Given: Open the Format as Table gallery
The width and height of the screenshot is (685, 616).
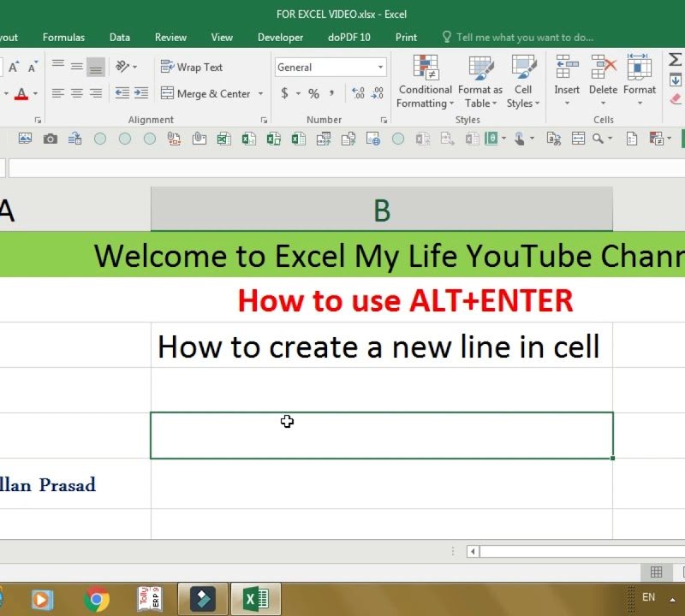Looking at the screenshot, I should coord(480,81).
